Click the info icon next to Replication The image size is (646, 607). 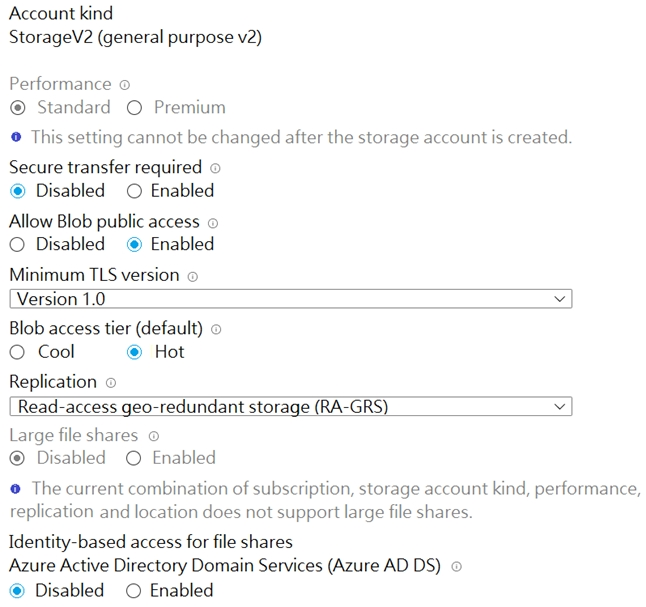pyautogui.click(x=111, y=383)
